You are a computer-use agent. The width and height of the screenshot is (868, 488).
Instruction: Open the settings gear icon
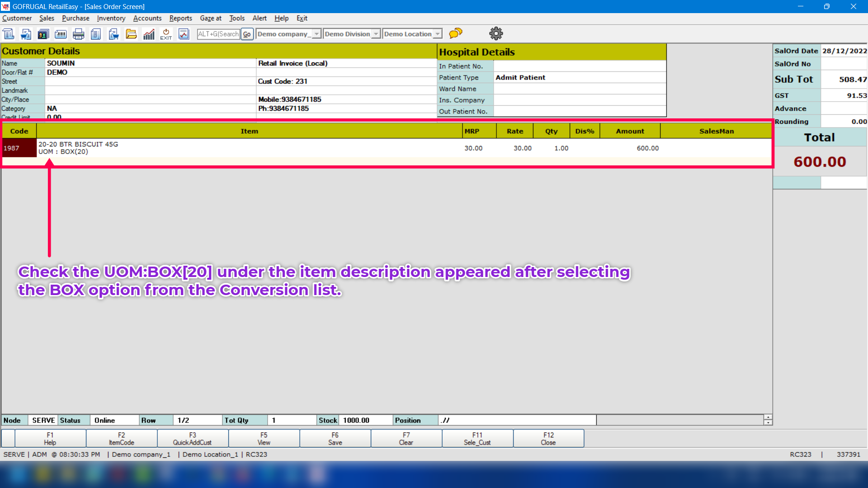pyautogui.click(x=496, y=33)
